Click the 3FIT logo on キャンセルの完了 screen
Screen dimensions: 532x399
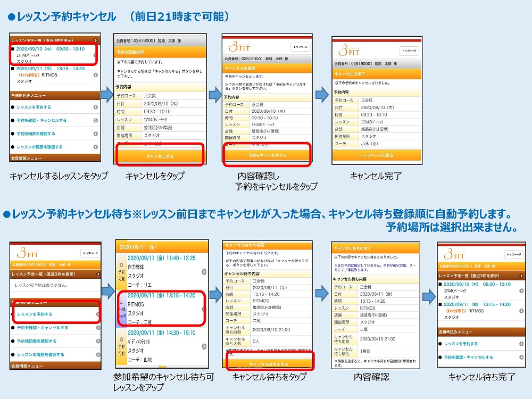(x=349, y=51)
